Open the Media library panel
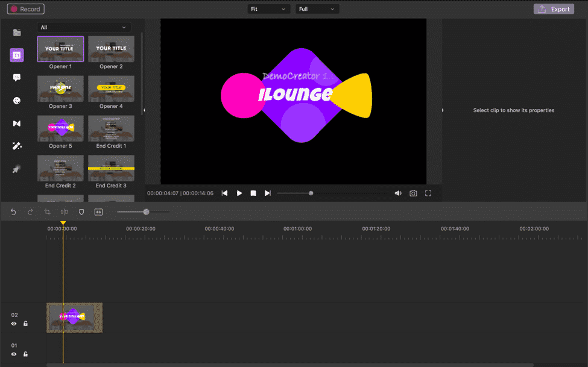Image resolution: width=588 pixels, height=367 pixels. click(17, 33)
